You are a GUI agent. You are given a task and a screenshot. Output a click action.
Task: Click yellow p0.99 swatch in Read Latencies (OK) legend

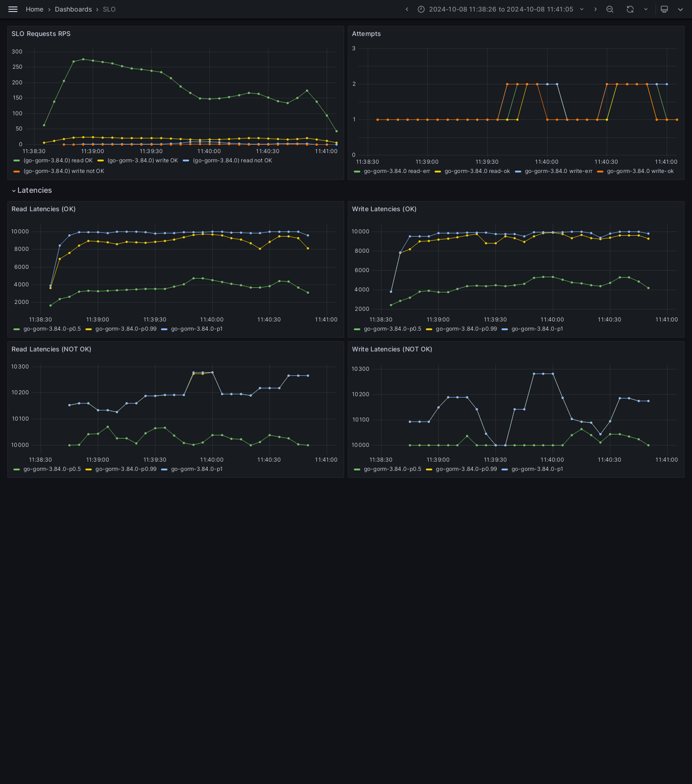point(89,329)
